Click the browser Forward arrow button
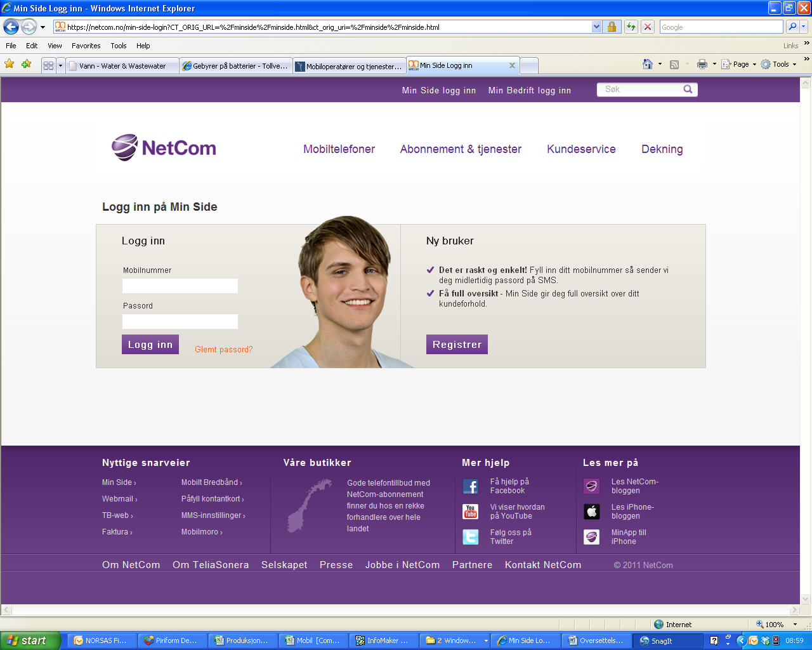This screenshot has height=650, width=812. (x=29, y=27)
